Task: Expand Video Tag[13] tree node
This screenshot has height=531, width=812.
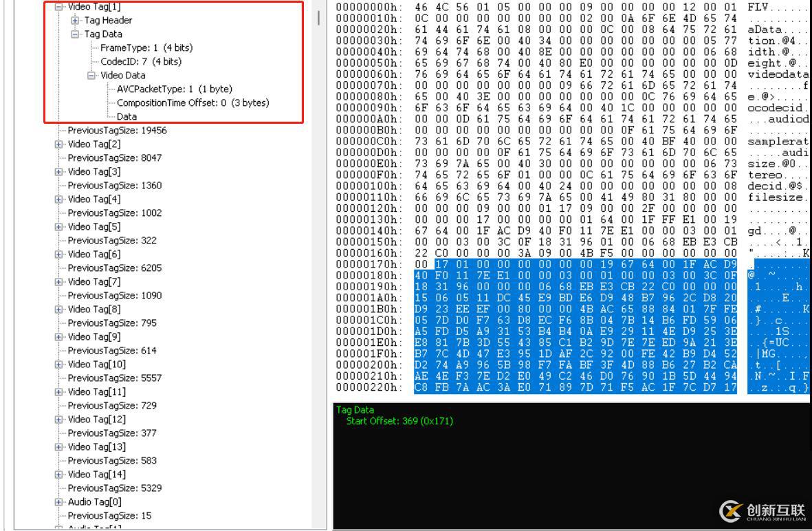Action: [59, 446]
